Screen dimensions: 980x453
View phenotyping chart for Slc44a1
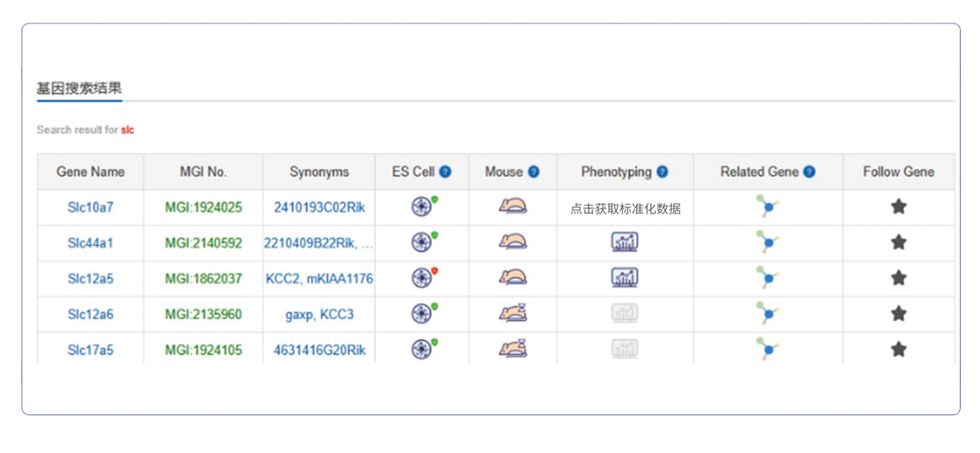625,242
